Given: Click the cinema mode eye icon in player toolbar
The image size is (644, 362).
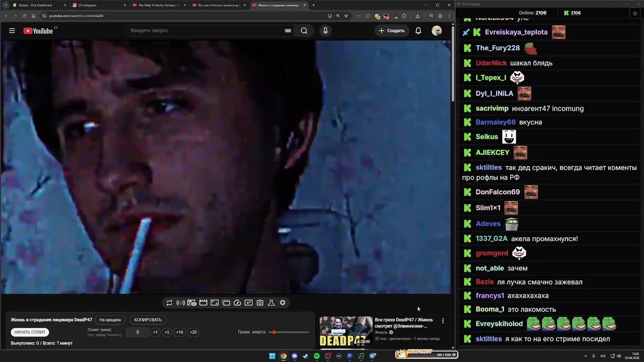Looking at the screenshot, I should pyautogui.click(x=192, y=303).
